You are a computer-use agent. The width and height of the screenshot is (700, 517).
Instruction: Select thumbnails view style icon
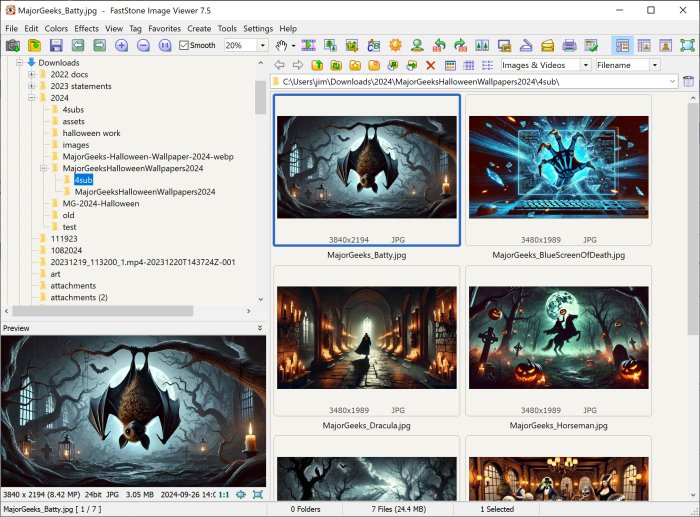click(450, 65)
